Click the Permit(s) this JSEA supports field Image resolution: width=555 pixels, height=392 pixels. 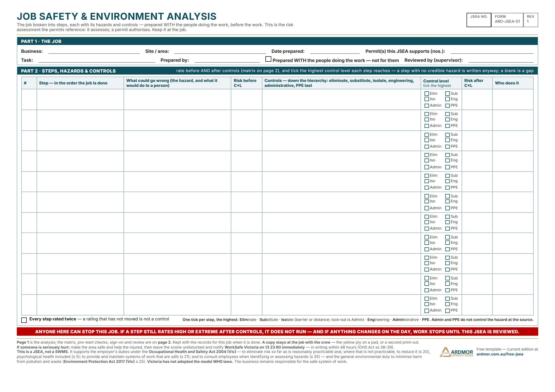pyautogui.click(x=492, y=51)
